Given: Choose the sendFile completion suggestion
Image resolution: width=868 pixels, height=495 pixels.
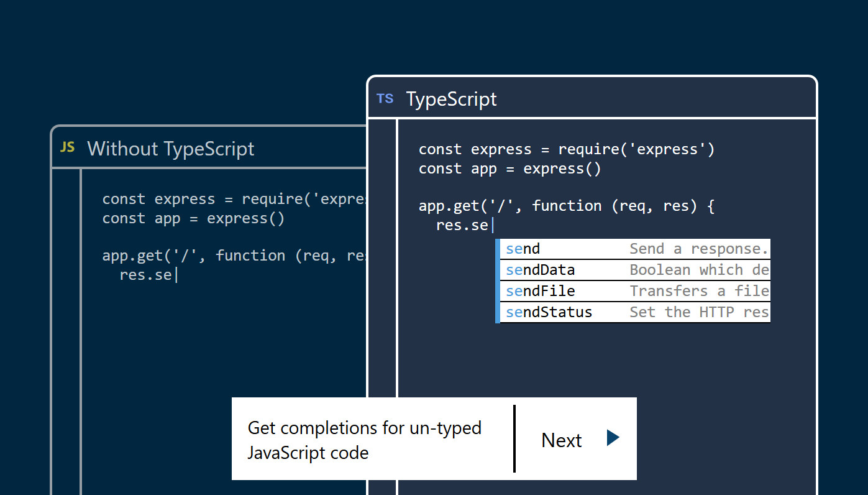Looking at the screenshot, I should [635, 292].
